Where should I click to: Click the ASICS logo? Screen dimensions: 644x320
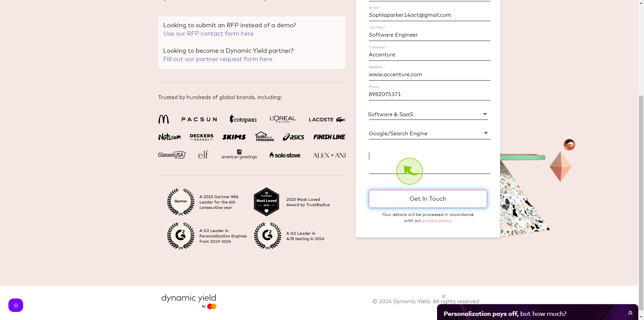[x=293, y=137]
